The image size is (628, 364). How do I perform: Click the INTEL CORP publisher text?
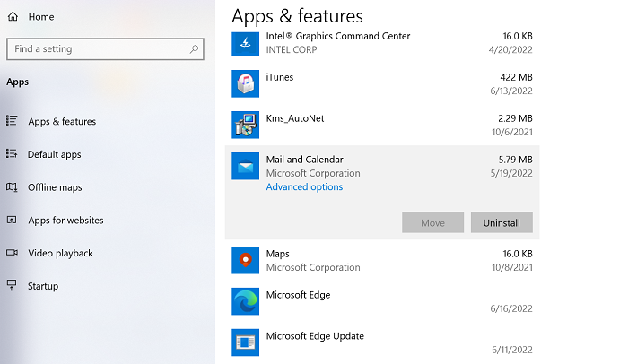click(x=292, y=49)
